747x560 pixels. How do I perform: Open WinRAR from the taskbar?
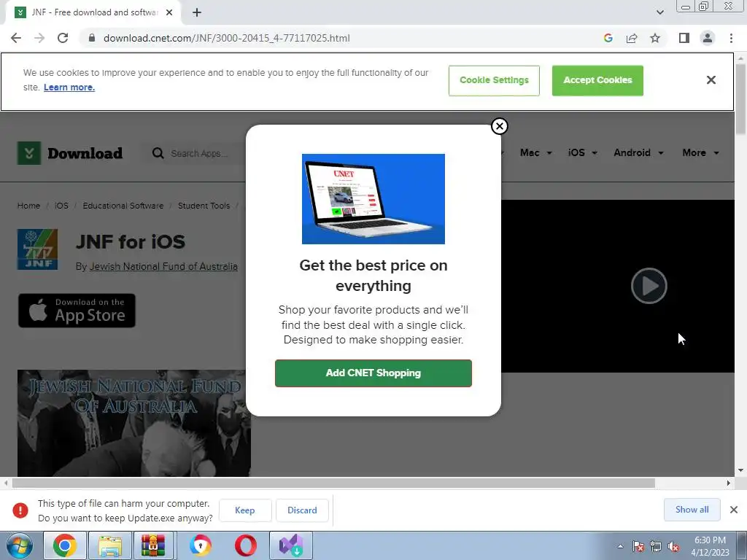point(153,545)
